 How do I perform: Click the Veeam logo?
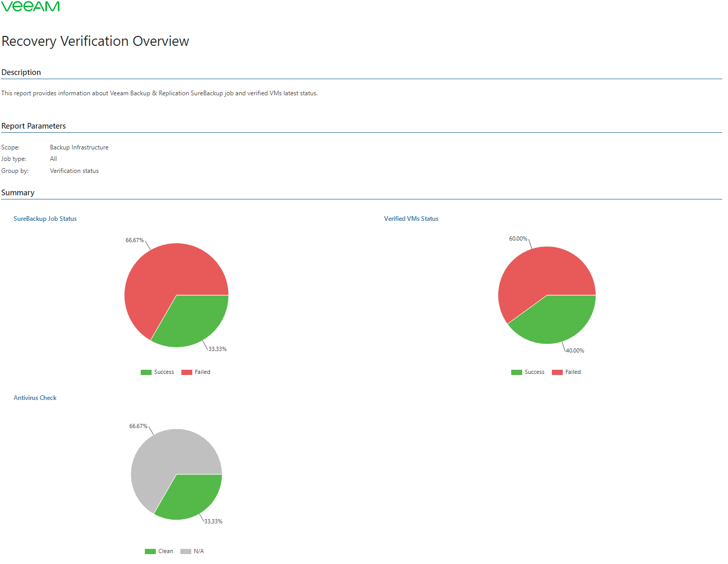point(30,6)
